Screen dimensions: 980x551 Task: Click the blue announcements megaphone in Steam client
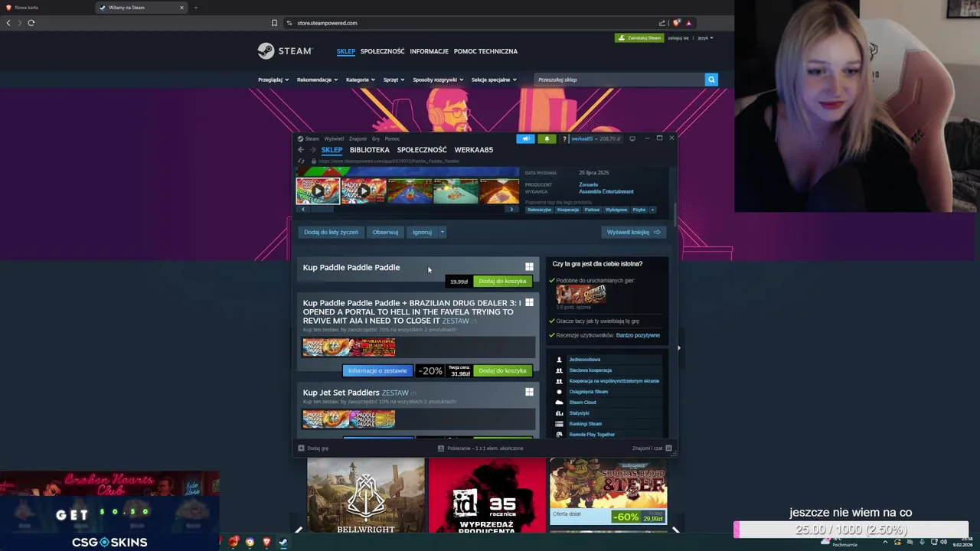tap(525, 139)
